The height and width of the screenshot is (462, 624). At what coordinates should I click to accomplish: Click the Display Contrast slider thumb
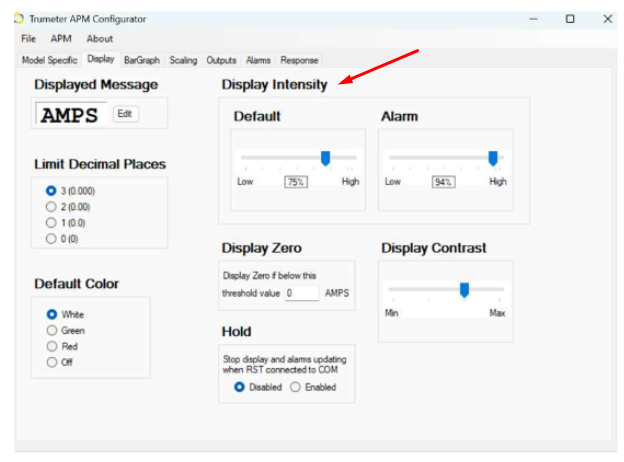coord(464,290)
